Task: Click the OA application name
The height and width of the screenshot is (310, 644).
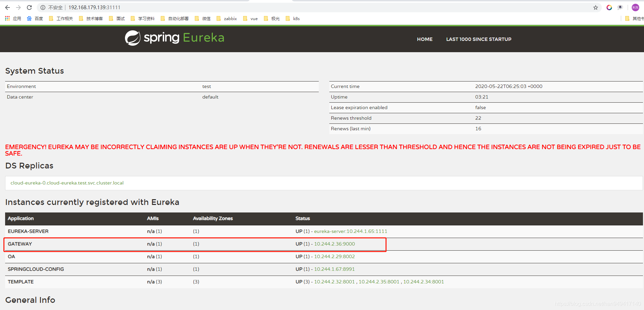Action: (x=12, y=256)
